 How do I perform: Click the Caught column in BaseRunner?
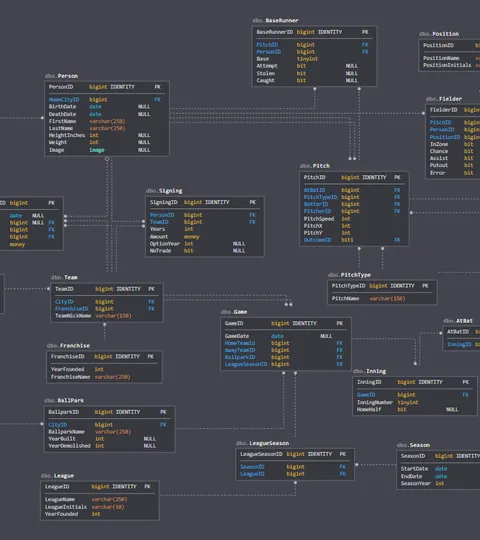click(x=314, y=80)
